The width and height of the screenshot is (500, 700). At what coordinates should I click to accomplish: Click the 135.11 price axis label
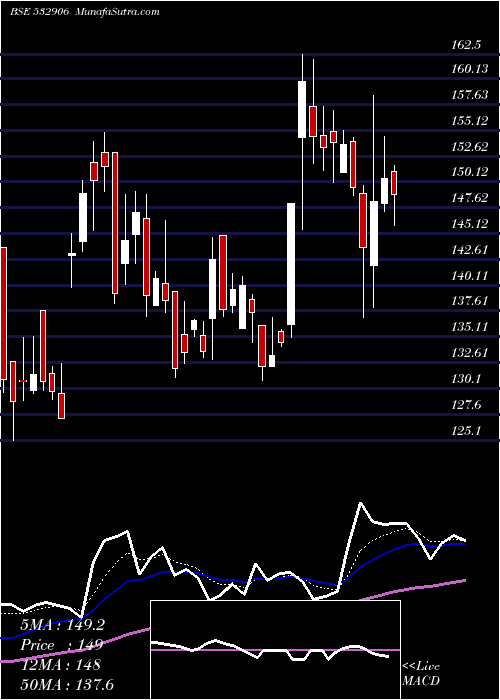point(470,327)
